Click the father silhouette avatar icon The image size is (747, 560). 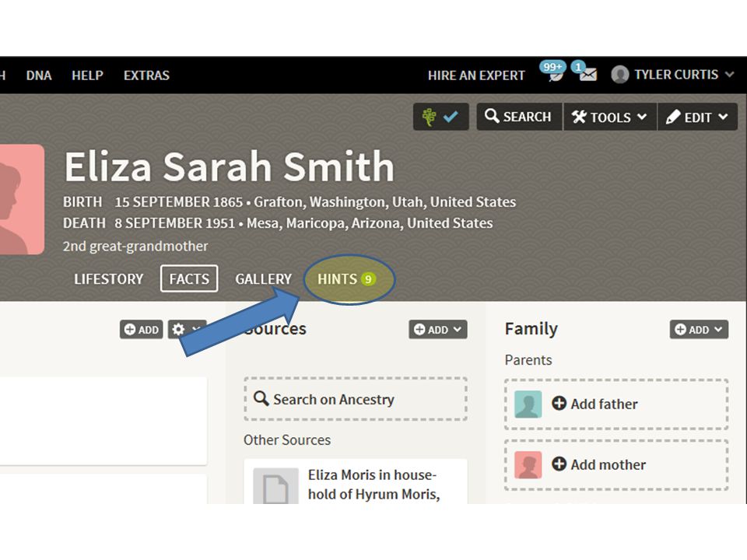point(528,404)
